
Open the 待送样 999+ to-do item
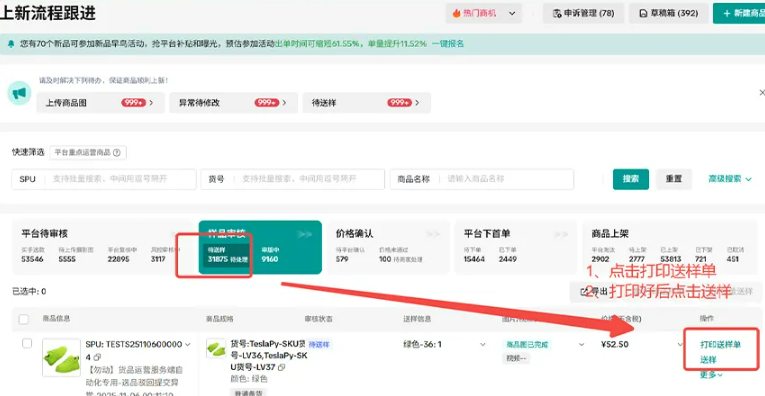(x=366, y=103)
